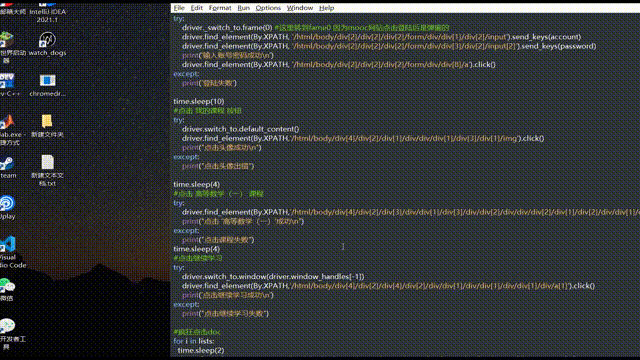Select the watch_dogs desktop shortcut
Viewport: 640px width, 360px height.
47,44
